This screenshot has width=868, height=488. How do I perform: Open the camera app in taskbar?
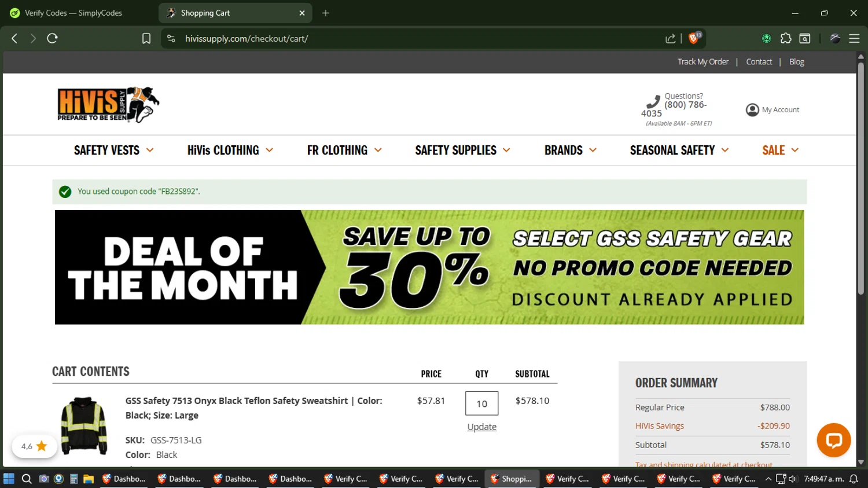[43, 479]
